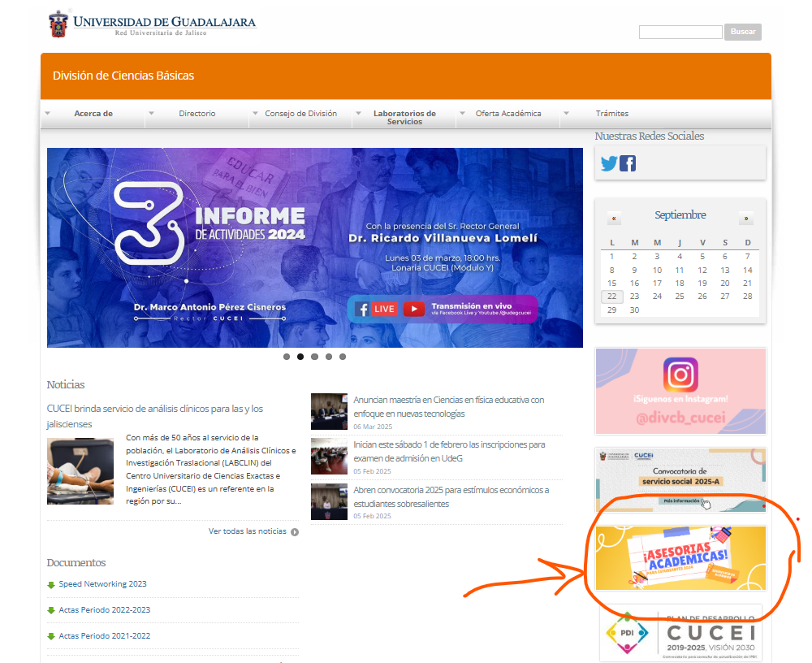Go to next month in calendar
The height and width of the screenshot is (663, 812).
[745, 219]
